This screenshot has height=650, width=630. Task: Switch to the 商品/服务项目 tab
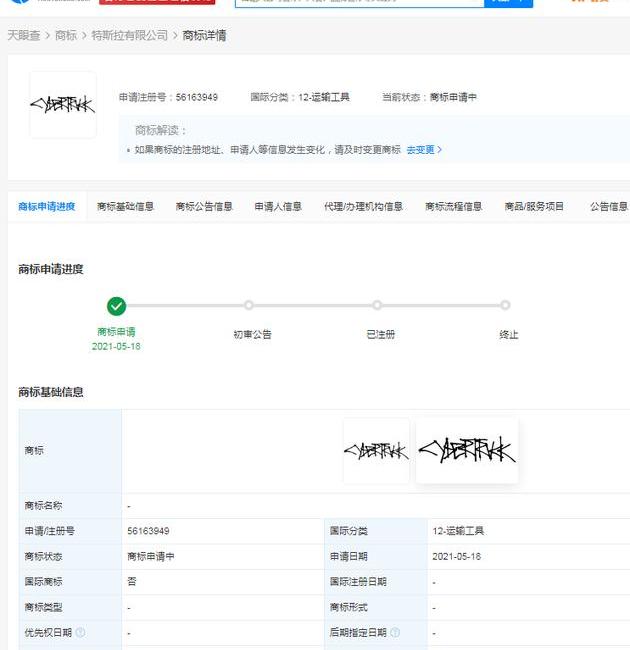click(534, 206)
